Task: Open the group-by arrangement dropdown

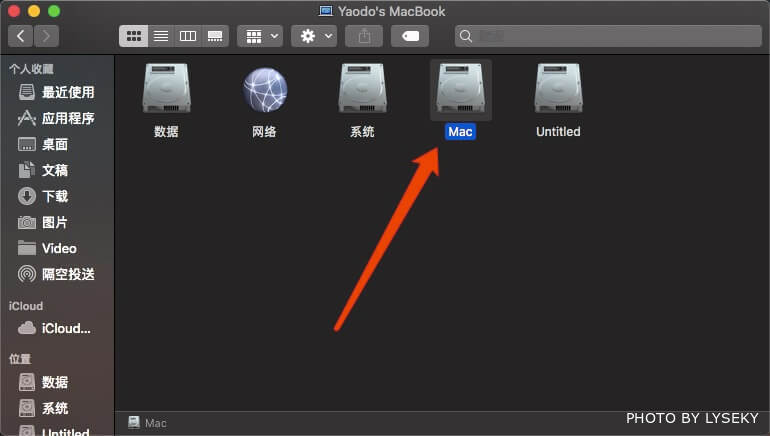Action: click(x=260, y=36)
